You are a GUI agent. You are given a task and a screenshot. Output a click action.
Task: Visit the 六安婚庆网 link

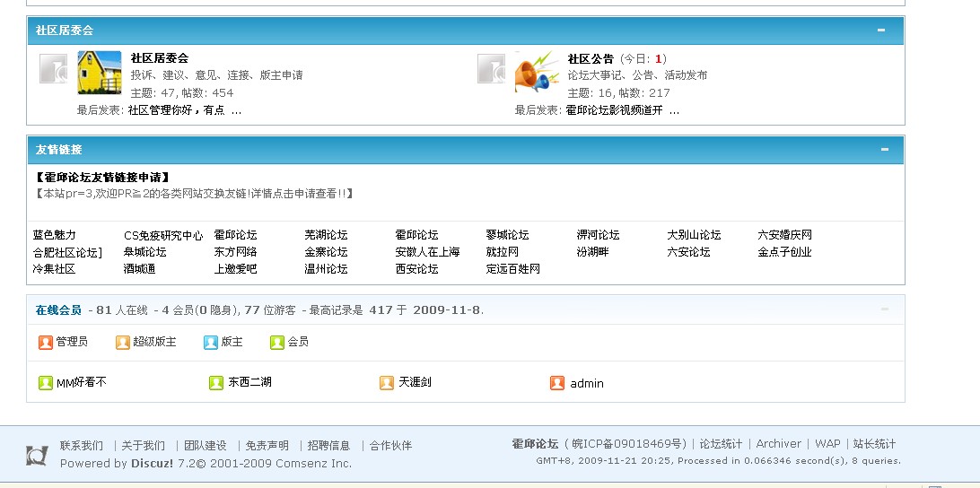point(785,235)
